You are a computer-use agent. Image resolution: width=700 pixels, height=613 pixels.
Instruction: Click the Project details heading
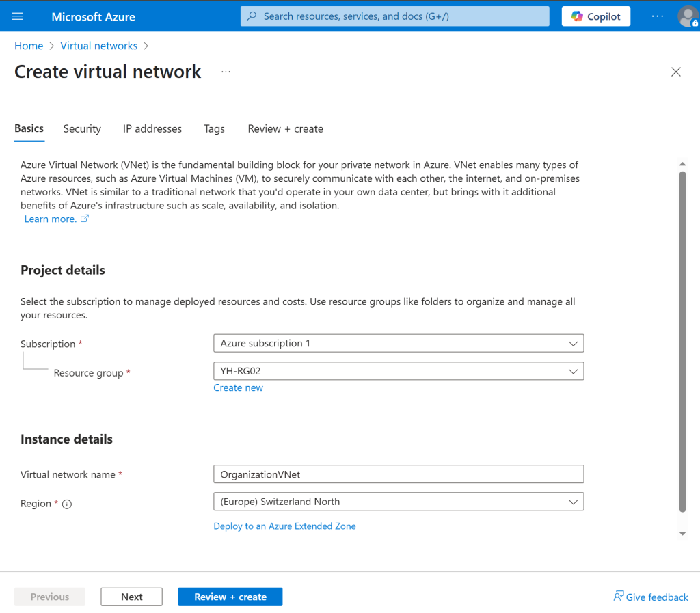coord(62,270)
